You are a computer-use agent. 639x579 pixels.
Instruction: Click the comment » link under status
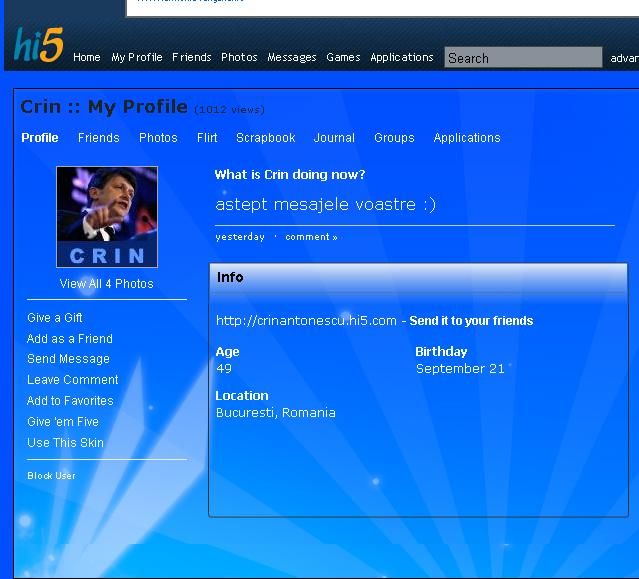click(311, 237)
